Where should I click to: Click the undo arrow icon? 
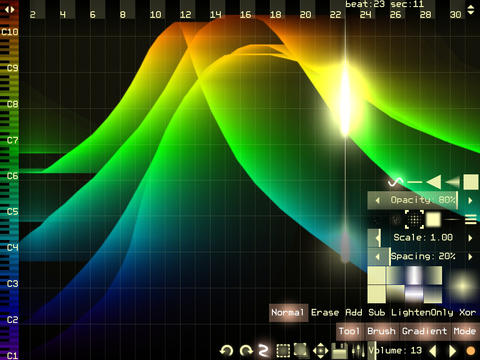coord(227,351)
